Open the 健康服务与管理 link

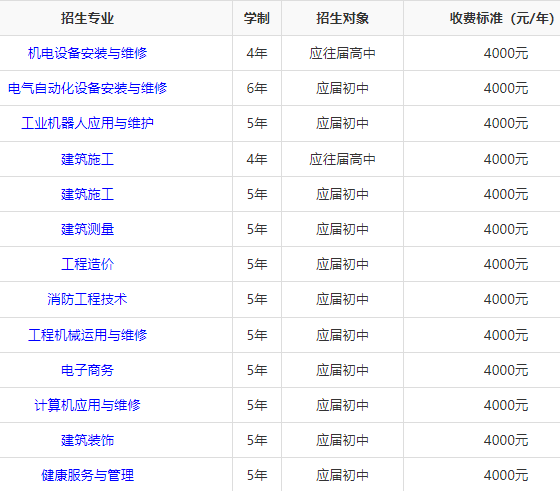pyautogui.click(x=88, y=475)
